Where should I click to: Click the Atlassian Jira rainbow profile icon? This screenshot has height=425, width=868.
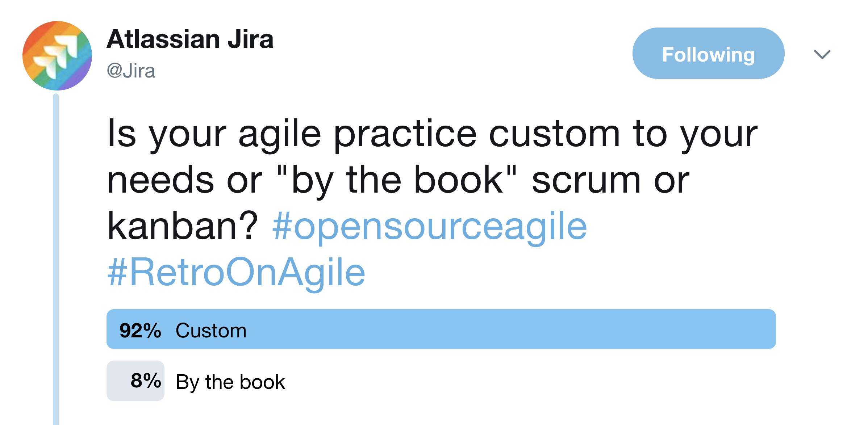click(x=58, y=55)
